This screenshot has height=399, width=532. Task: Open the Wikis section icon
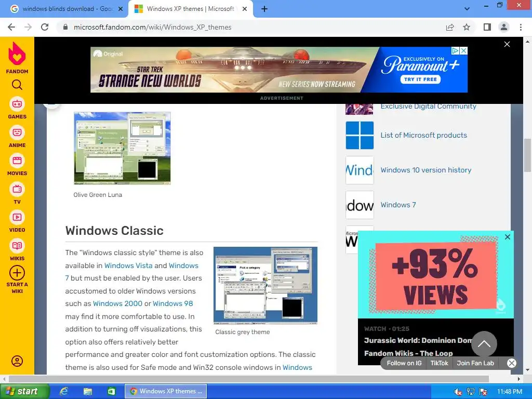(17, 246)
